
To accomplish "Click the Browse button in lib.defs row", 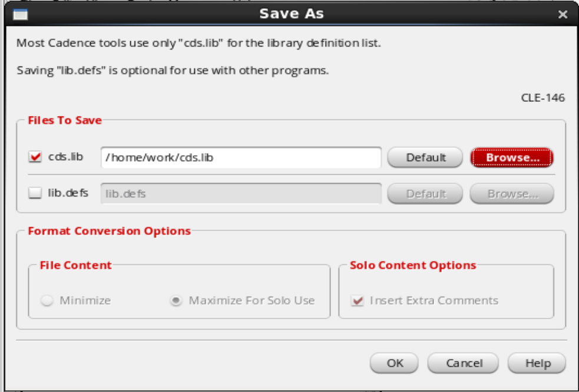I will (511, 193).
